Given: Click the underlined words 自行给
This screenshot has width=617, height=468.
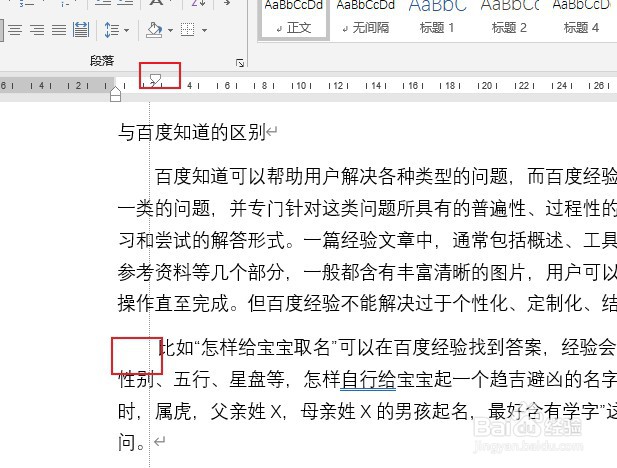Looking at the screenshot, I should [368, 380].
